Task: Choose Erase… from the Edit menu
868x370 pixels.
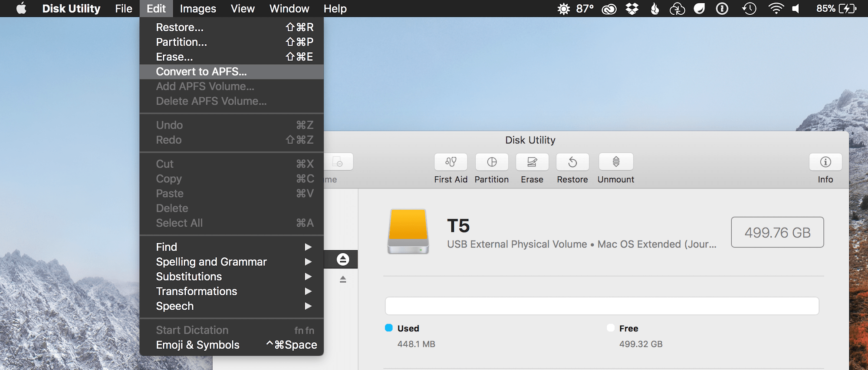Action: (232, 57)
